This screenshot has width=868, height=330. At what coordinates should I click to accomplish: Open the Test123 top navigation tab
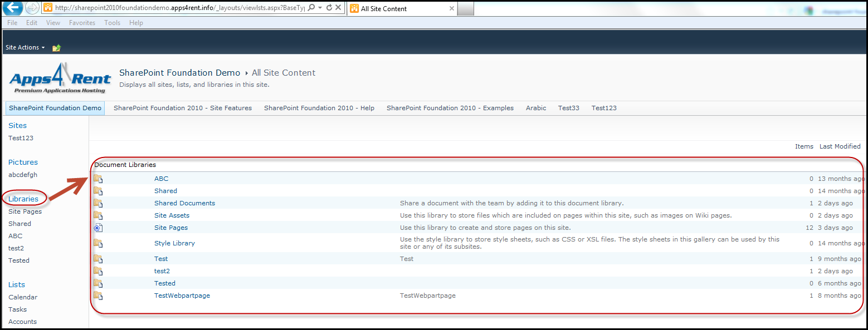(604, 108)
